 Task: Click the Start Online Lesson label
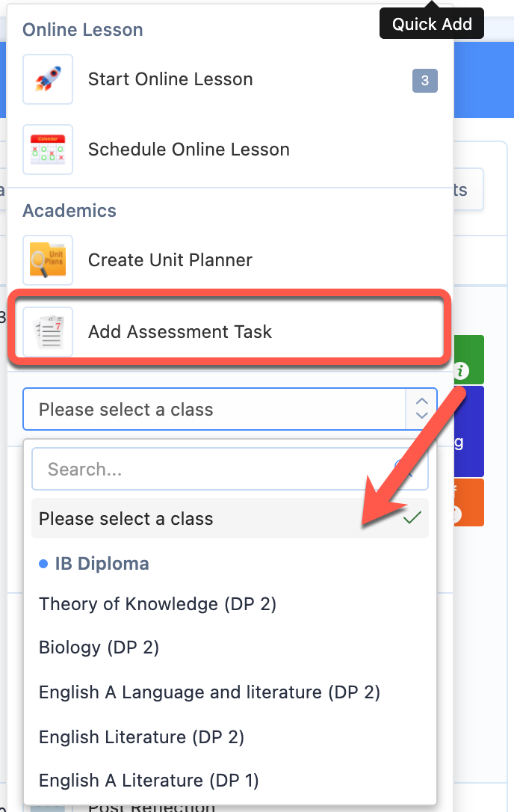tap(170, 79)
